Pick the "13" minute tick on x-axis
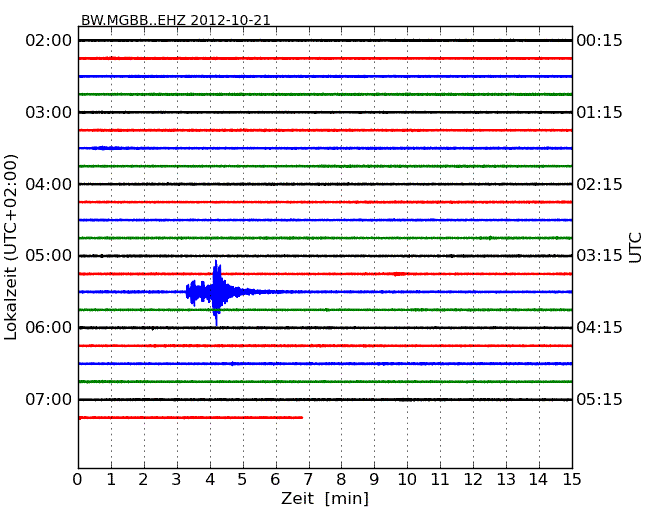This screenshot has width=650, height=520. [x=506, y=479]
